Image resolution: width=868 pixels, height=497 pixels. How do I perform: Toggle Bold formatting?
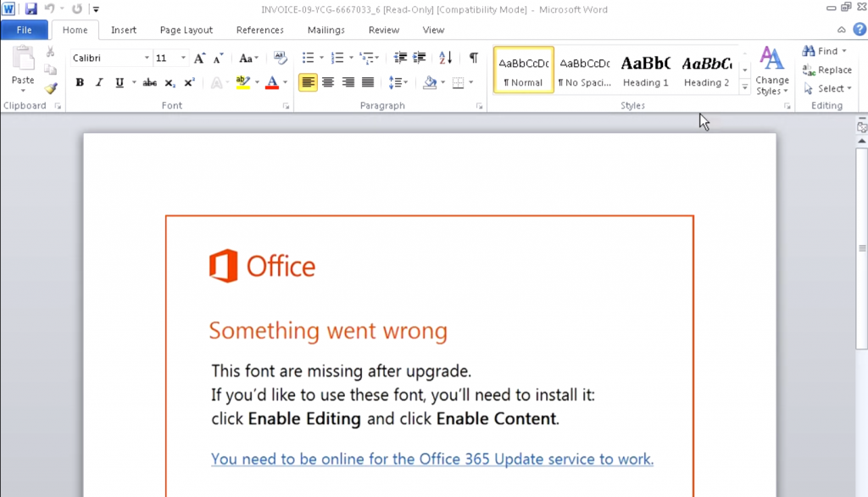pos(80,82)
